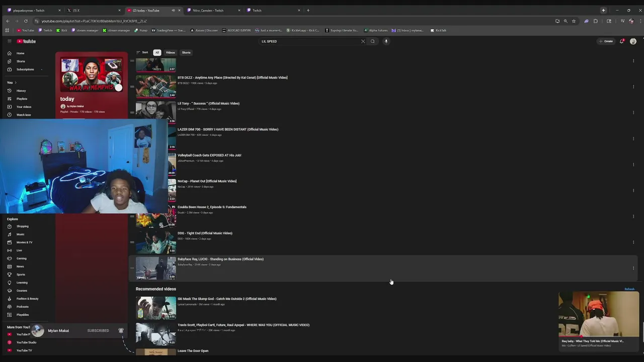644x362 pixels.
Task: Click the search magnifier button
Action: [372, 41]
